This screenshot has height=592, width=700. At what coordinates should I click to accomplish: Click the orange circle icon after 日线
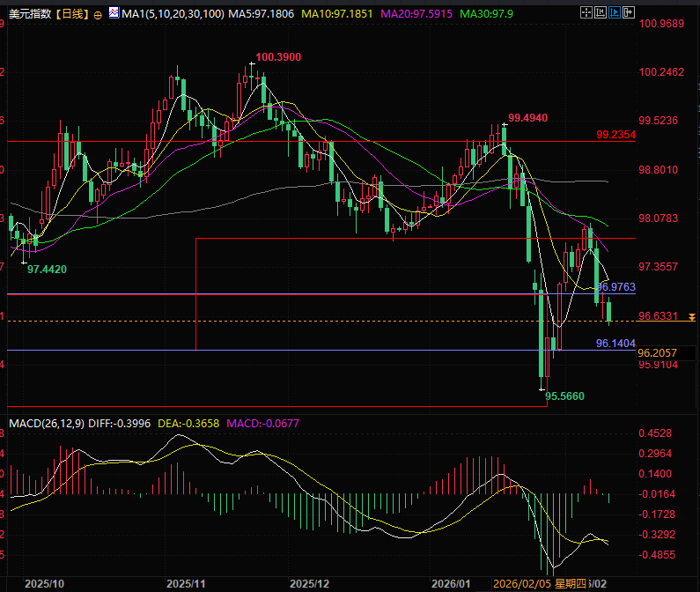tap(97, 16)
